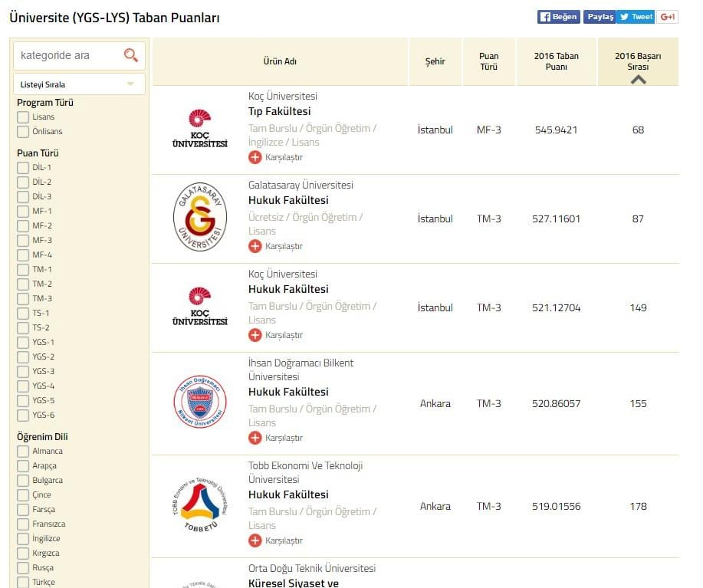
Task: Click the search magnifier icon
Action: click(131, 55)
